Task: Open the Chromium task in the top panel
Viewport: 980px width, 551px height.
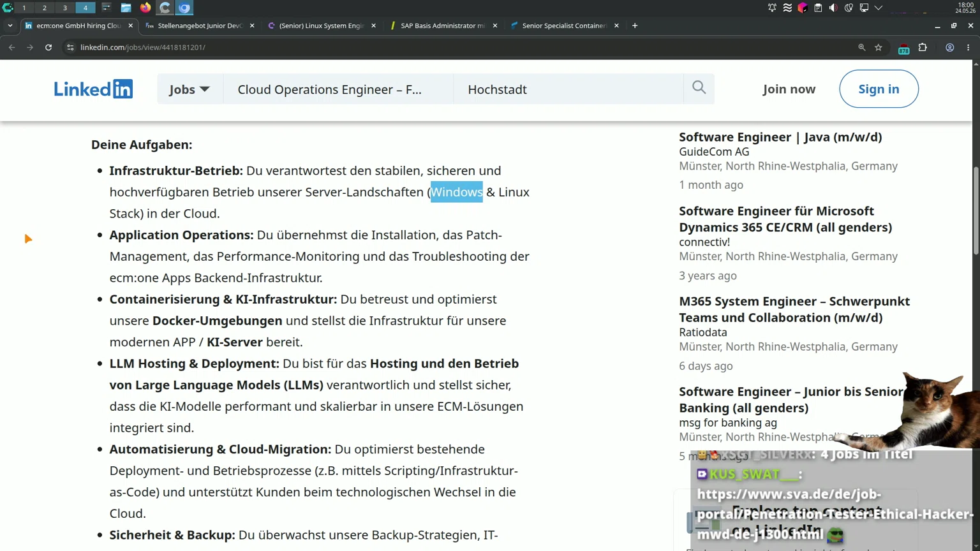Action: click(x=184, y=8)
